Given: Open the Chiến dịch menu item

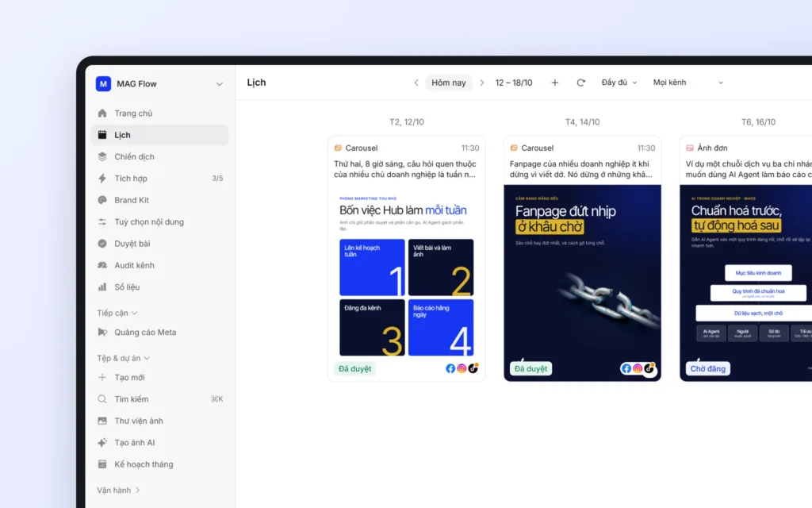Looking at the screenshot, I should [159, 156].
